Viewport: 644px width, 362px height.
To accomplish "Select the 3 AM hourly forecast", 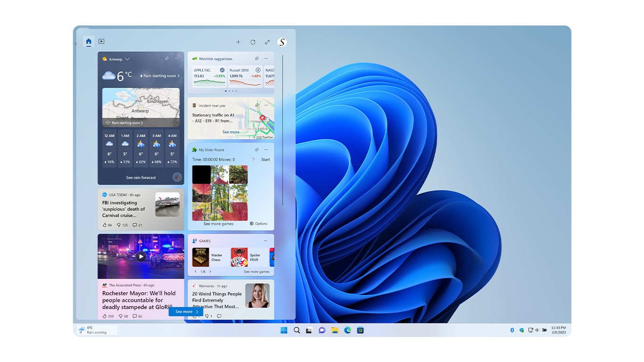I will point(157,149).
